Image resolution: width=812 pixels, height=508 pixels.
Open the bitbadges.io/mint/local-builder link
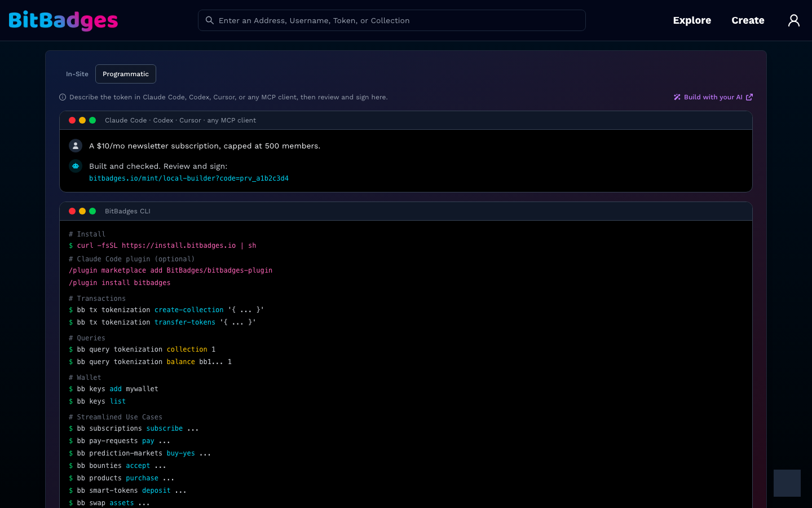pos(189,178)
